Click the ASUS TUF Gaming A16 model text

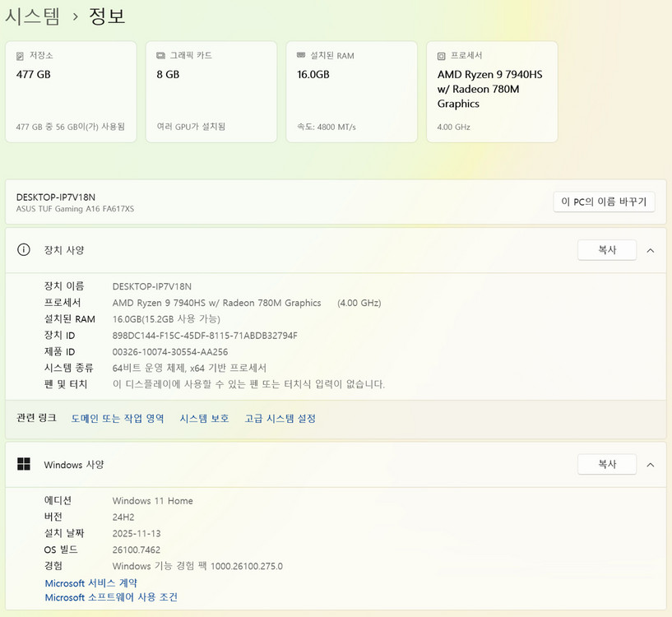click(75, 209)
